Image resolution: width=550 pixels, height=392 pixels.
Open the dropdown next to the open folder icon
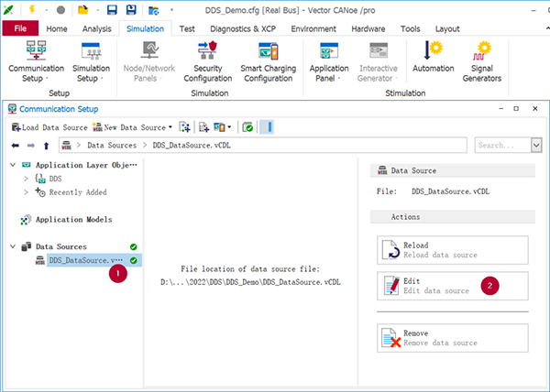[98, 10]
